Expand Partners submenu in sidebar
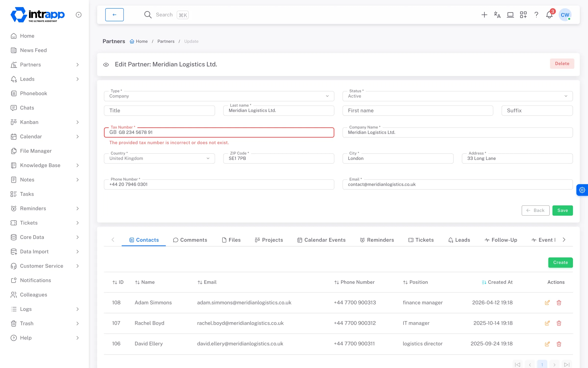The height and width of the screenshot is (368, 588). point(77,65)
